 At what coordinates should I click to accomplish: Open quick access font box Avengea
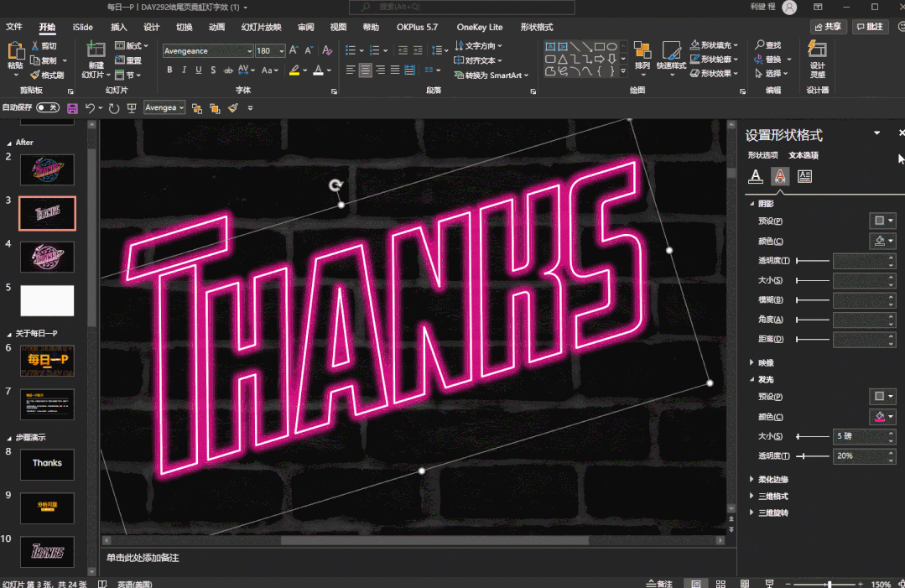tap(164, 108)
